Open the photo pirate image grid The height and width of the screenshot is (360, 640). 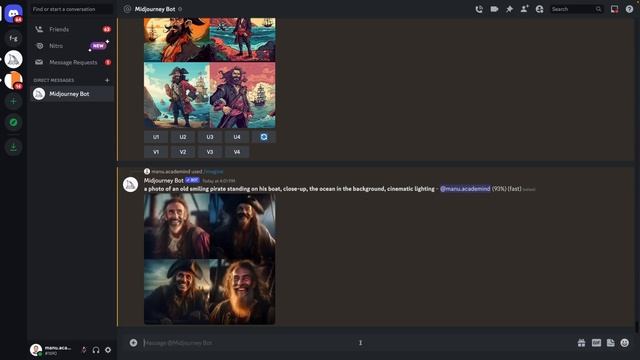coord(210,259)
